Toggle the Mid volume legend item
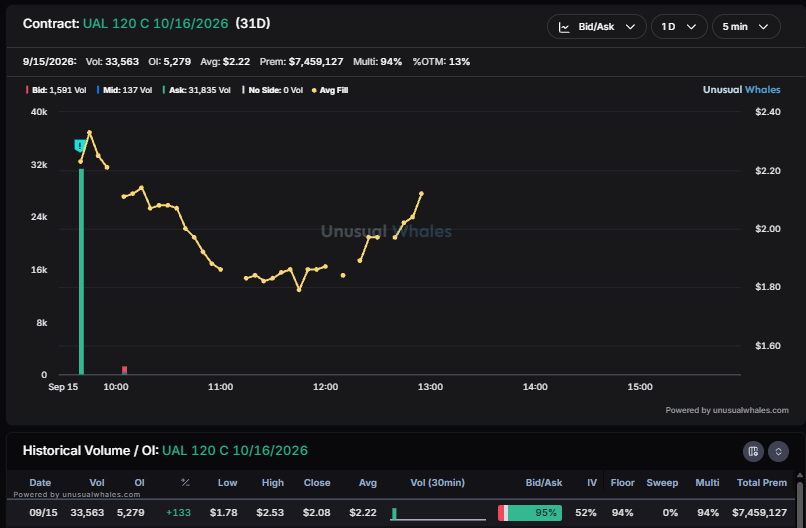 (x=124, y=90)
